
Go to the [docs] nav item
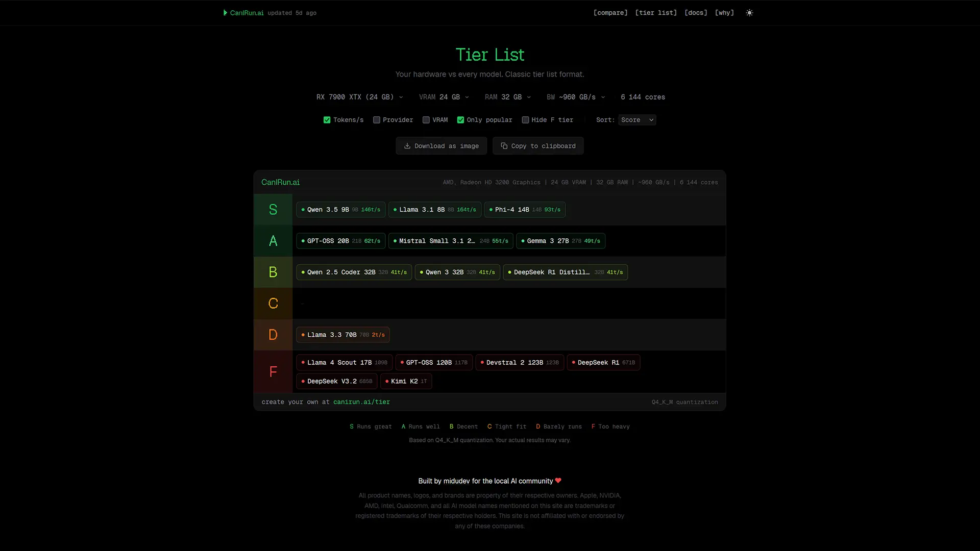[696, 13]
